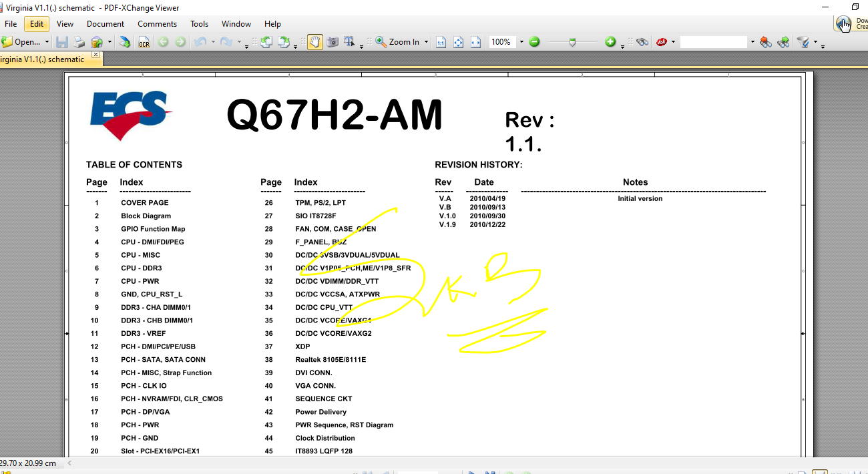This screenshot has height=474, width=868.
Task: Click the 'Initial version' revision note
Action: (x=640, y=198)
